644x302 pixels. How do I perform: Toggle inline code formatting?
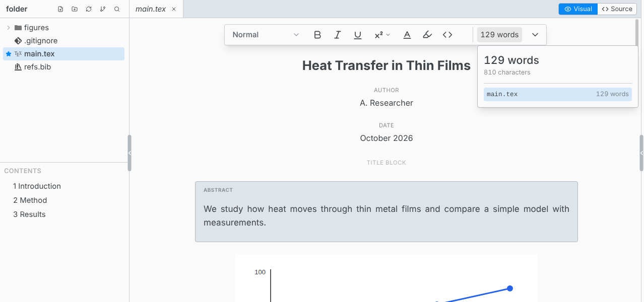[447, 35]
